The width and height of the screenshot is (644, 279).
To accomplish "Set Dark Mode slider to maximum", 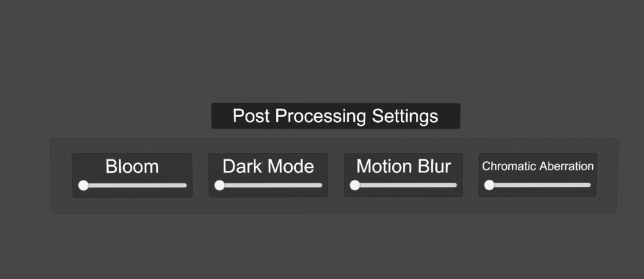I will pyautogui.click(x=321, y=186).
